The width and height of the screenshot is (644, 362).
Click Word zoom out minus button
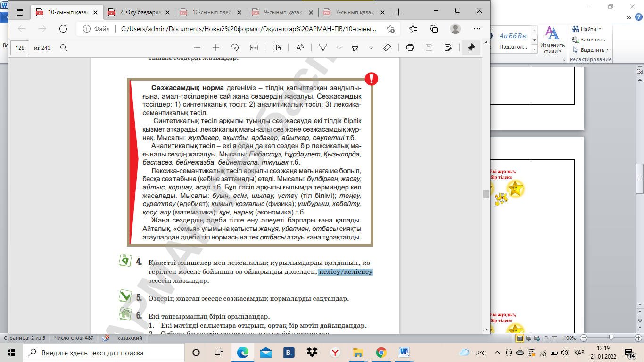pyautogui.click(x=584, y=338)
